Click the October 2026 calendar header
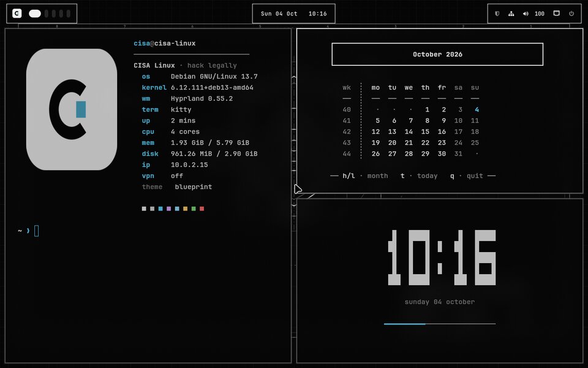 coord(437,54)
